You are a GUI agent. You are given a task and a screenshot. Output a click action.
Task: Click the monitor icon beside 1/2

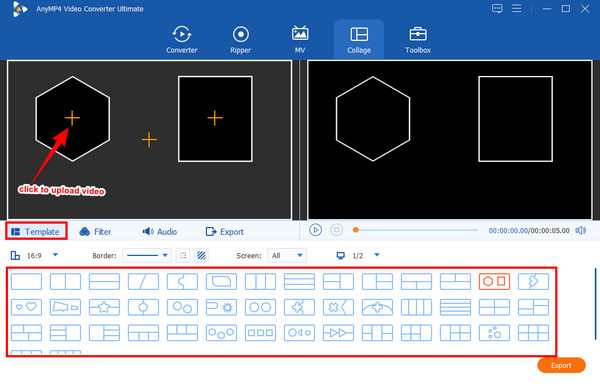340,255
